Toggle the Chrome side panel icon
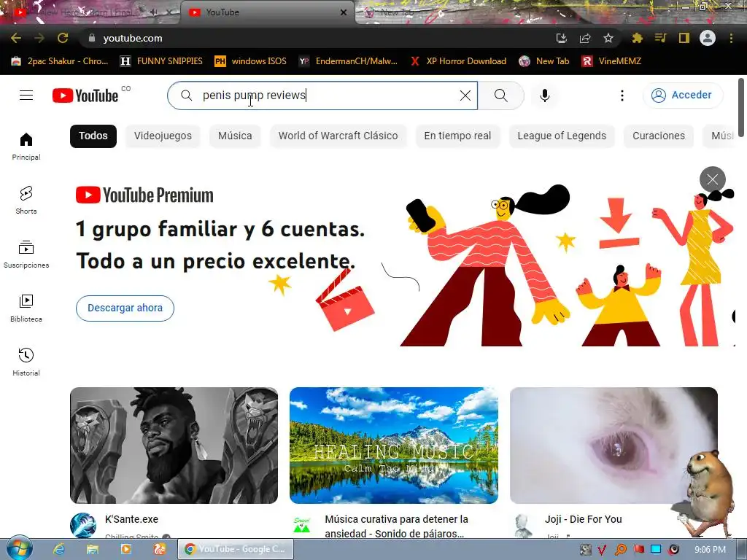 point(684,38)
